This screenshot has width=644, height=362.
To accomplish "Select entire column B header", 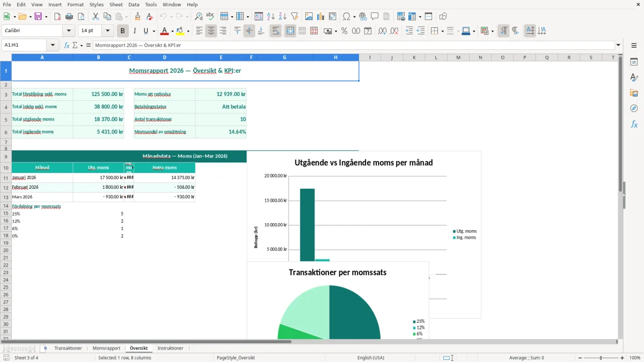I will point(98,57).
